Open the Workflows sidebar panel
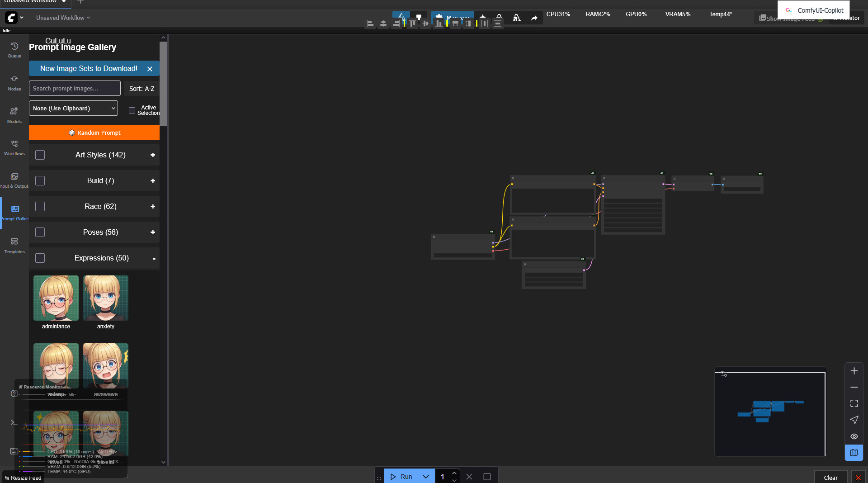868x483 pixels. [x=14, y=147]
